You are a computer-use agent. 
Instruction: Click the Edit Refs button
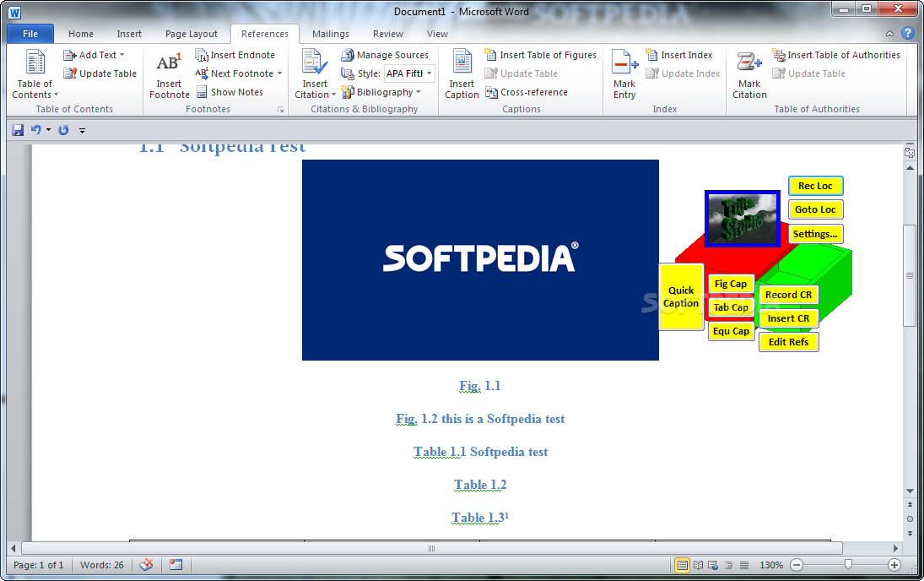tap(788, 342)
